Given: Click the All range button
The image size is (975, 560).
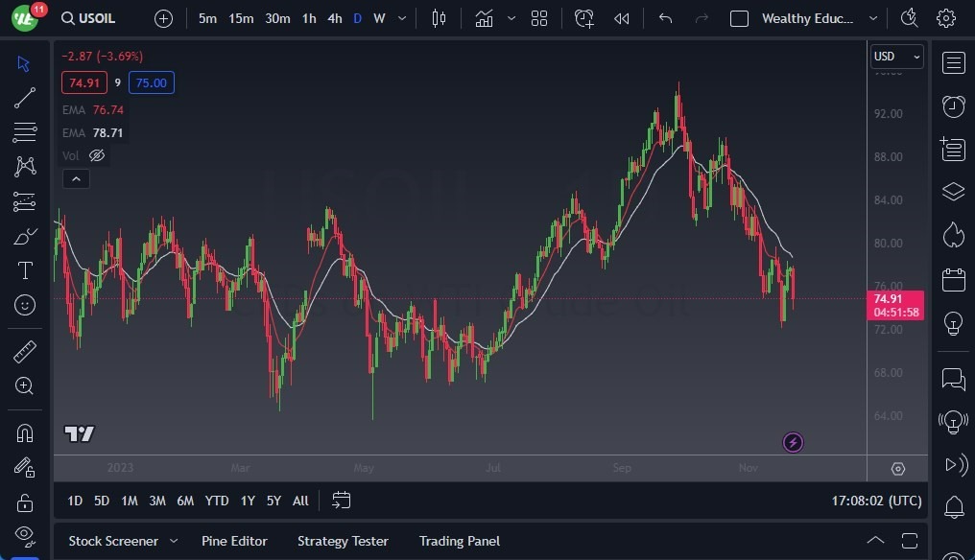Looking at the screenshot, I should [299, 501].
